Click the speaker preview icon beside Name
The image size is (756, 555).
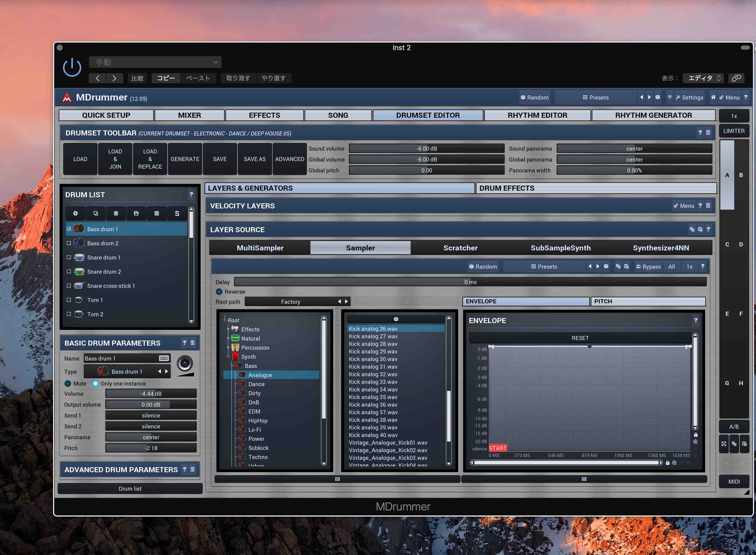coord(185,363)
